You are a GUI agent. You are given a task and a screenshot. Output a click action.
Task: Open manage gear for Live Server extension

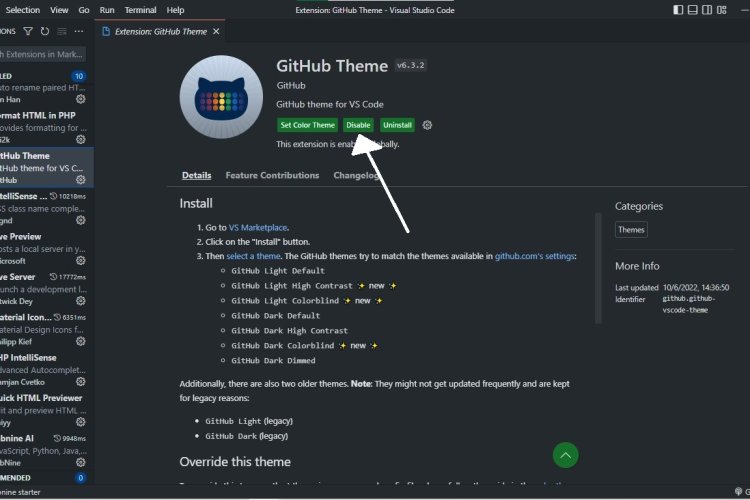coord(81,300)
